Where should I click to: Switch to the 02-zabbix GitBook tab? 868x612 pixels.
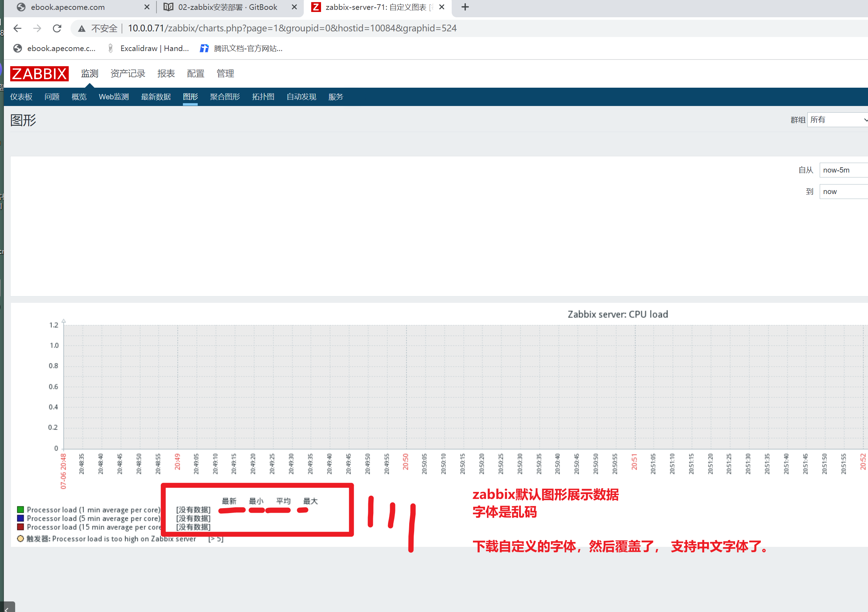coord(228,7)
